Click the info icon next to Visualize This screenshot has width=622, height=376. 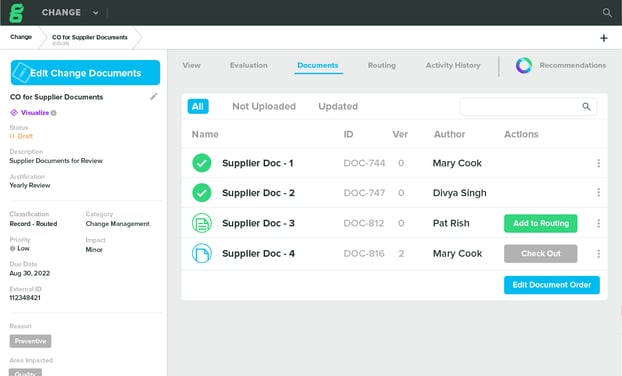(54, 113)
